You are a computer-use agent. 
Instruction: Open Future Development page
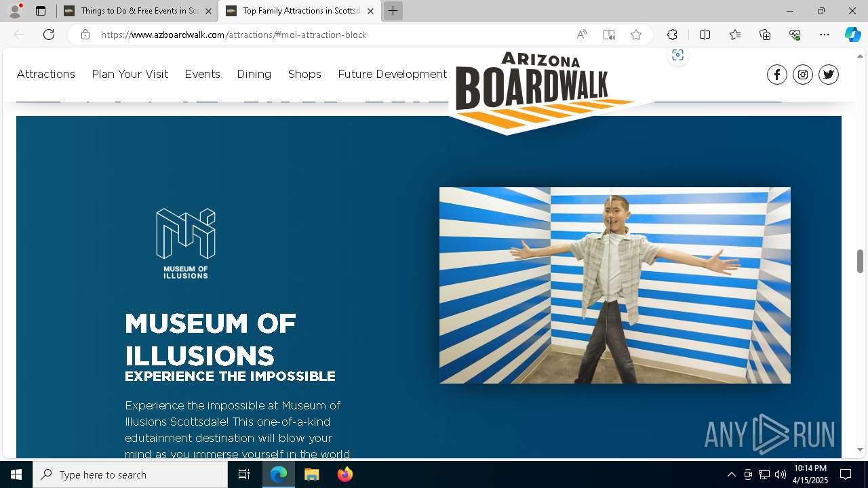tap(393, 74)
